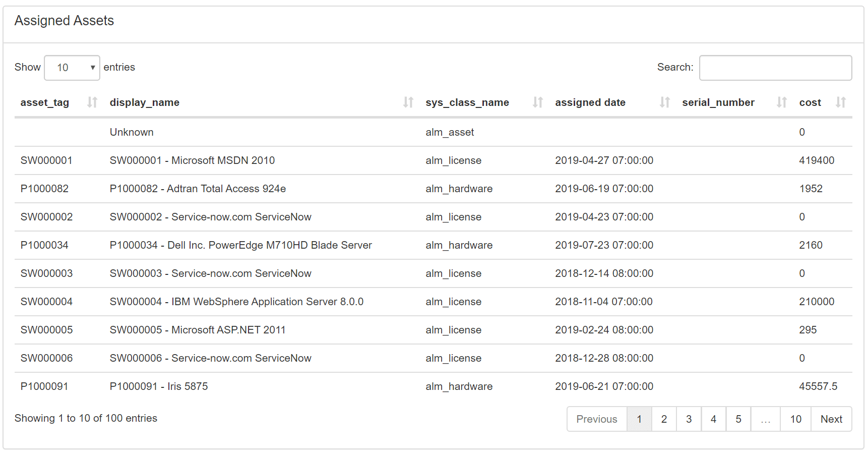Click 'SW000005 - Microsoft ASP.NET 2011'
Viewport: 868px width, 456px height.
(198, 330)
